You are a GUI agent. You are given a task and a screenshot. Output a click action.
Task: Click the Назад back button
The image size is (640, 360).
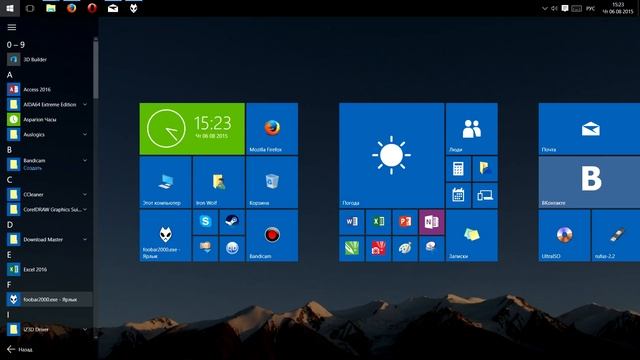[x=20, y=349]
